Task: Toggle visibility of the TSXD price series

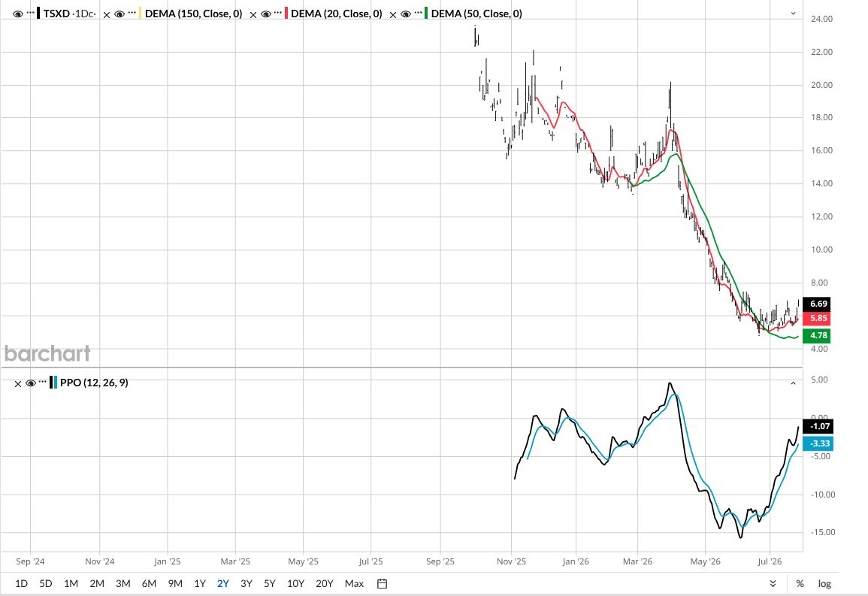Action: [x=18, y=14]
